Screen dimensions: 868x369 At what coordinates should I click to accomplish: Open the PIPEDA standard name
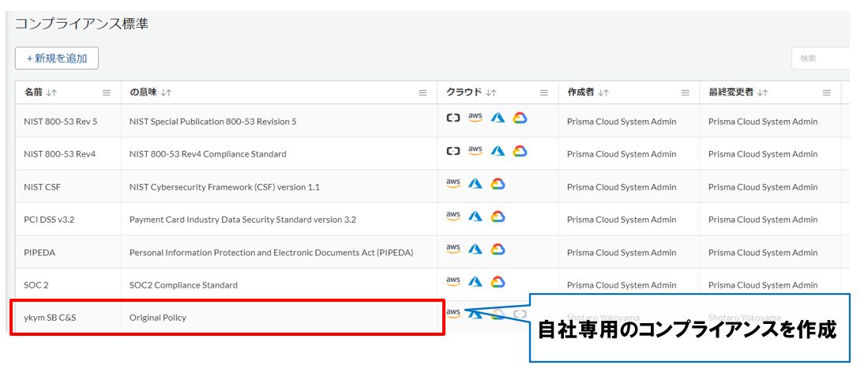point(39,252)
